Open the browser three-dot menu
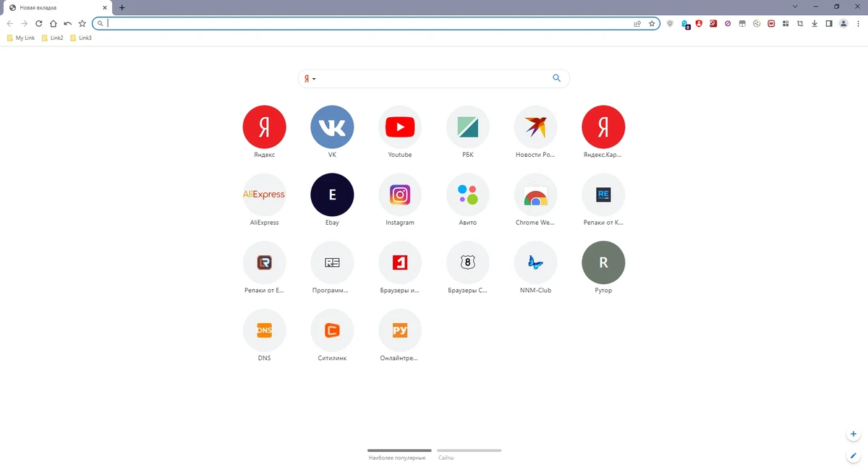 pos(858,23)
